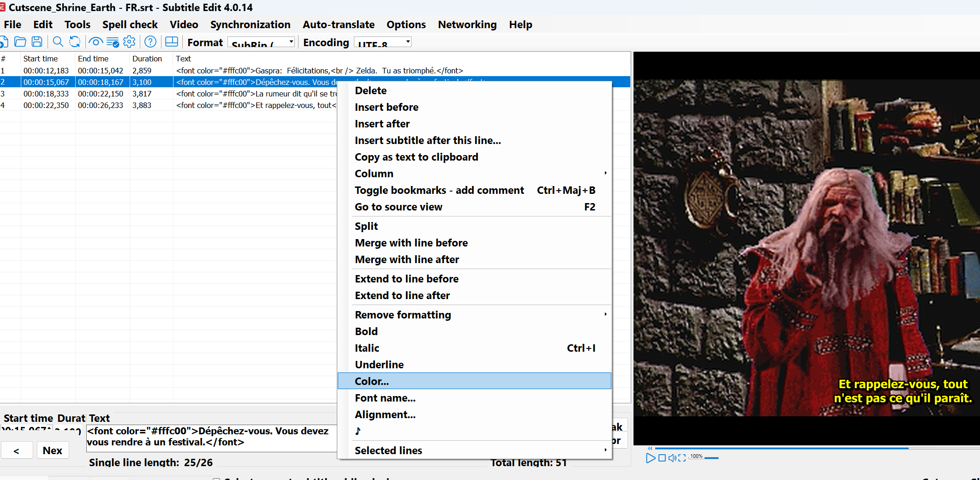
Task: Expand the Selected lines submenu
Action: [x=474, y=450]
